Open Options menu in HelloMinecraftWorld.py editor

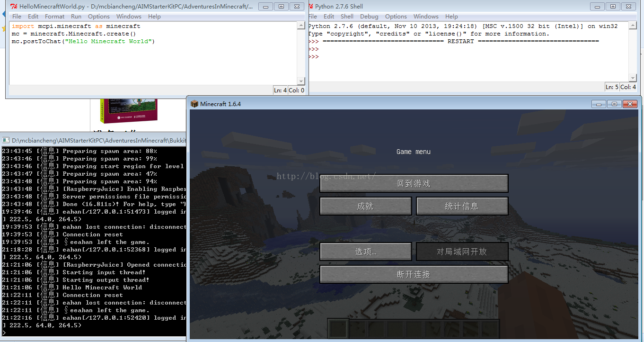pyautogui.click(x=99, y=16)
